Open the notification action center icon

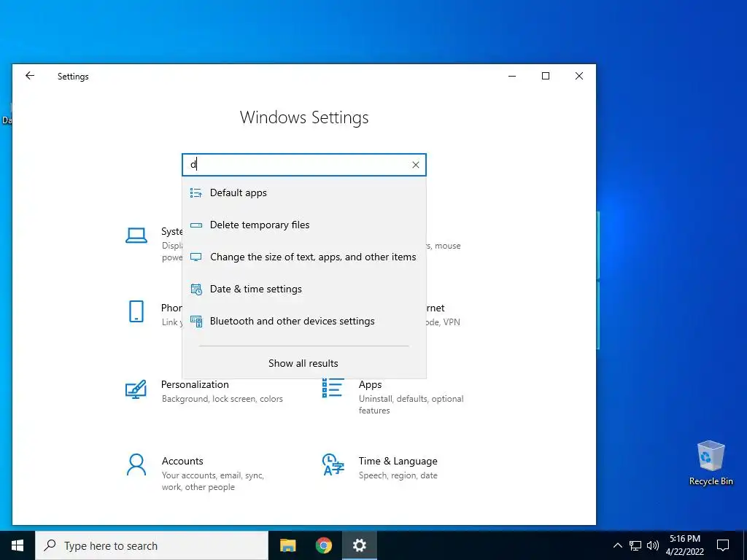tap(723, 545)
